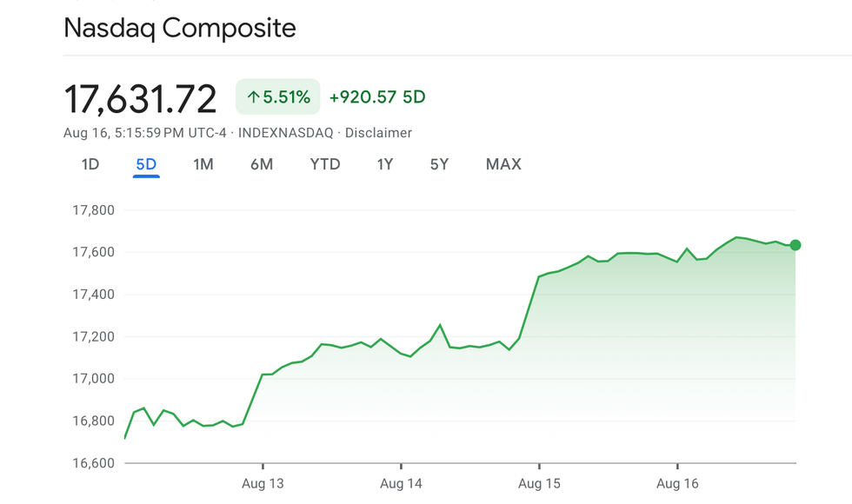Show the YTD chart range
Screen dimensions: 852x504
click(325, 164)
